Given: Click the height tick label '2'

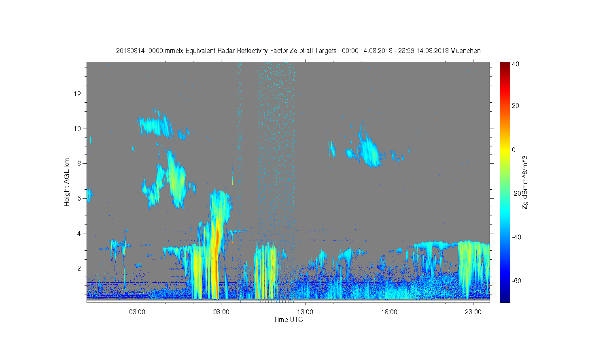Looking at the screenshot, I should (x=79, y=268).
